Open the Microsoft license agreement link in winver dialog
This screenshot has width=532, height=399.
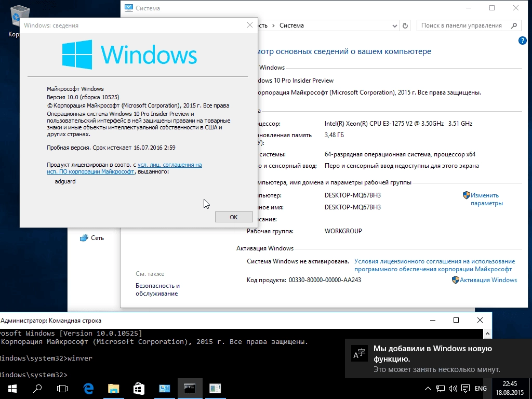(x=125, y=168)
